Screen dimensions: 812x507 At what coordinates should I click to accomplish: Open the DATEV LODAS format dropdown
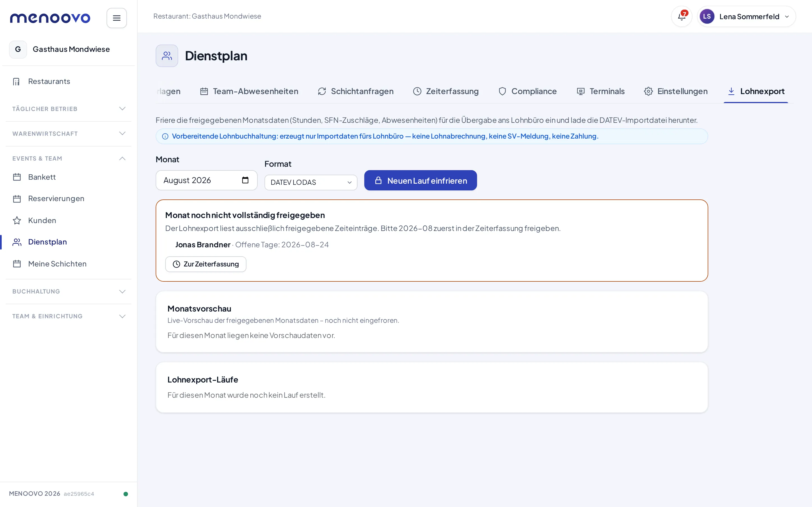[x=311, y=183]
